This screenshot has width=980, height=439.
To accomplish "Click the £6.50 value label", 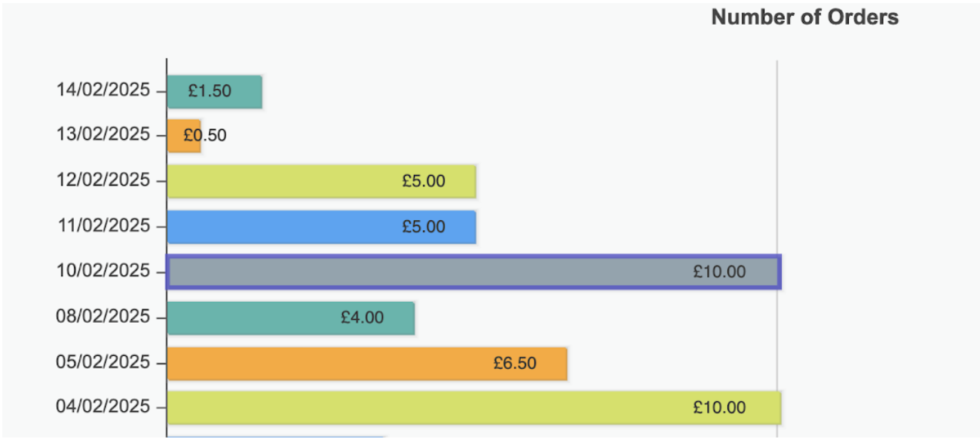I will (x=515, y=363).
